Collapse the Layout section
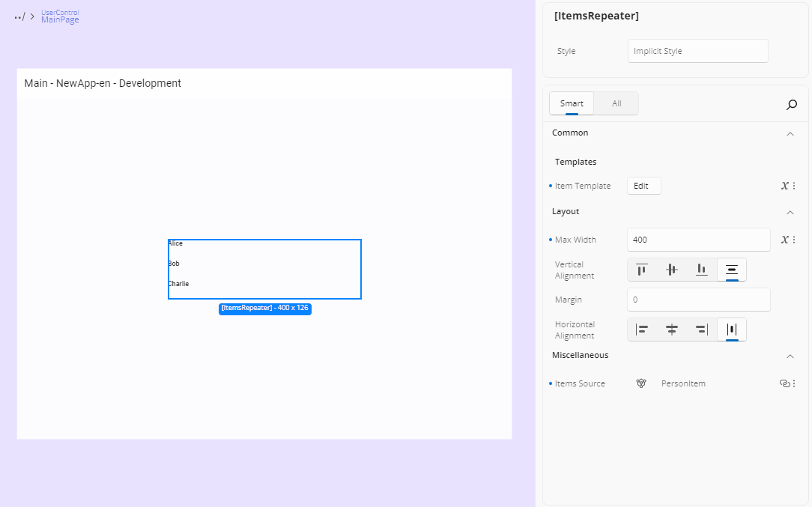The image size is (812, 507). coord(790,212)
